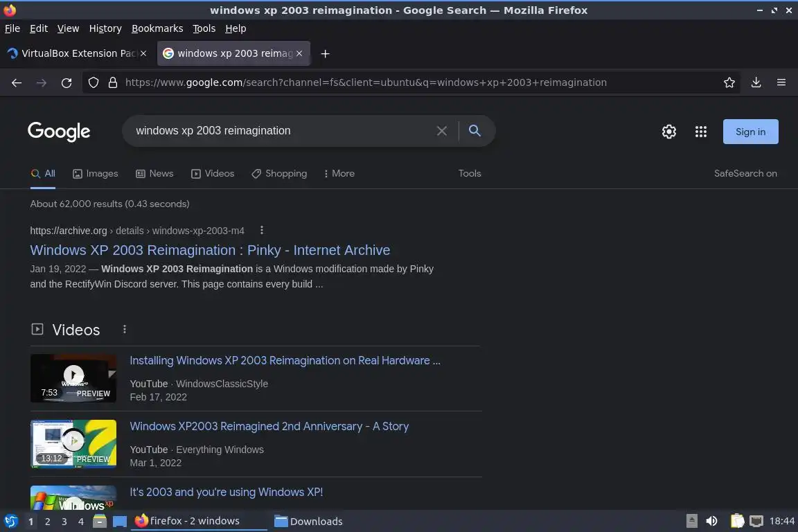Click the volume speaker tray icon
Viewport: 798px width, 532px height.
pos(711,521)
